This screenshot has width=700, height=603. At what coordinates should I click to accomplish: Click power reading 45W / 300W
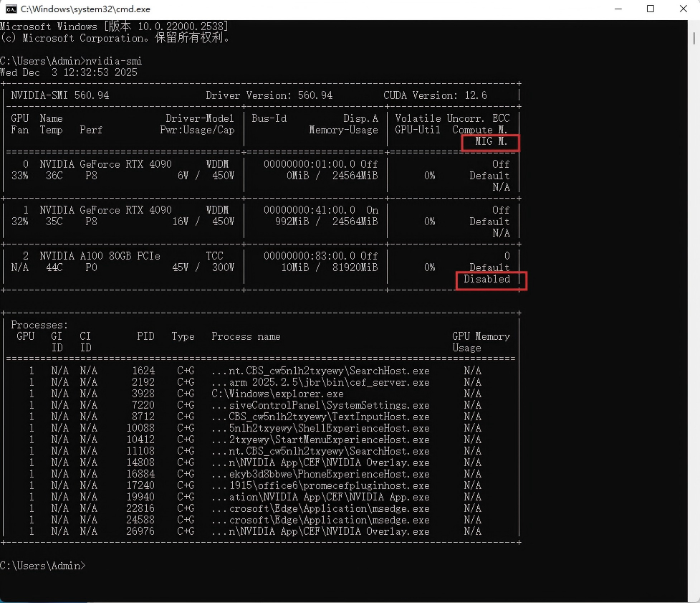pyautogui.click(x=203, y=267)
